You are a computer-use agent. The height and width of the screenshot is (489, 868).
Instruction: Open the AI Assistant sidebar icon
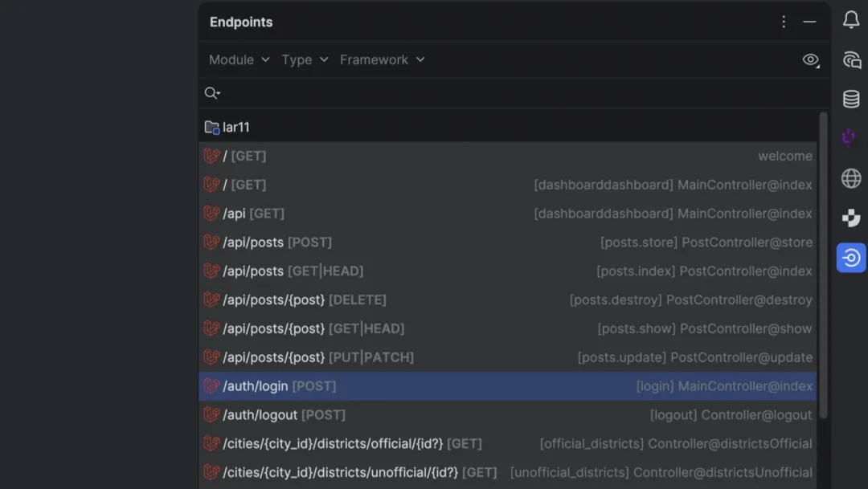pos(851,60)
